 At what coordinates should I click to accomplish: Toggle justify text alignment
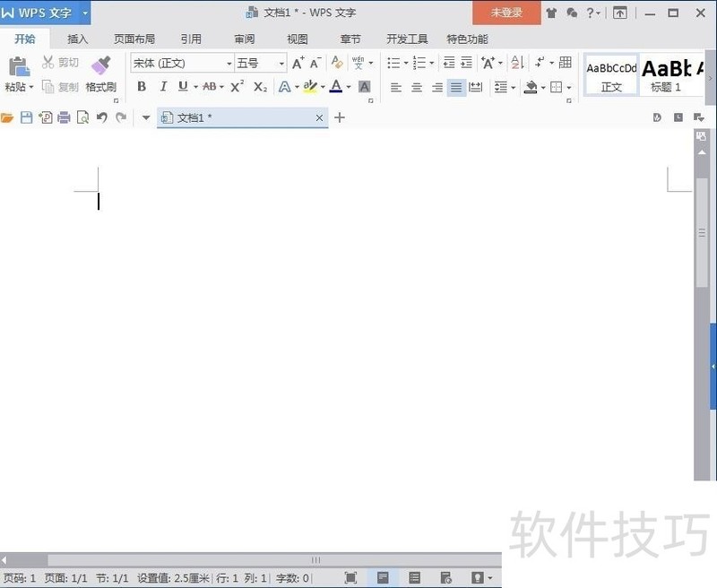(x=456, y=87)
